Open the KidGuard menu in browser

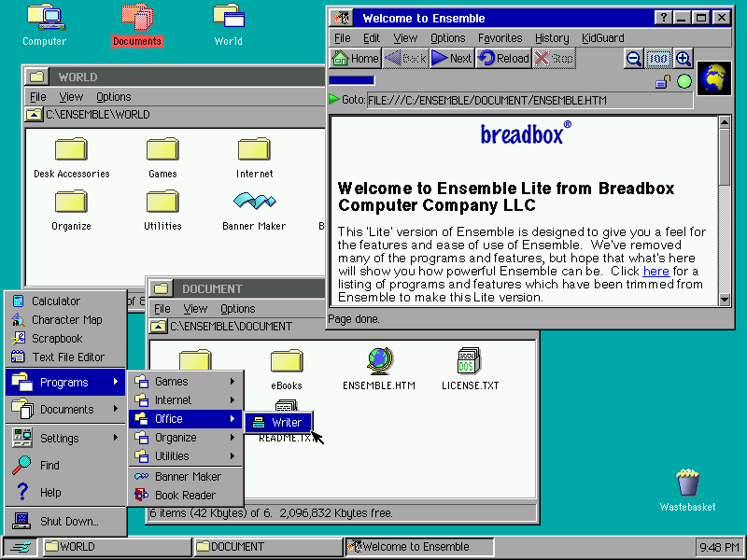[x=602, y=38]
